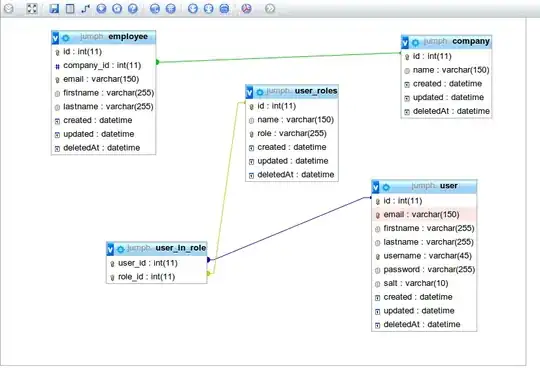This screenshot has height=371, width=540.
Task: Open help via the question mark icon
Action: (x=133, y=9)
